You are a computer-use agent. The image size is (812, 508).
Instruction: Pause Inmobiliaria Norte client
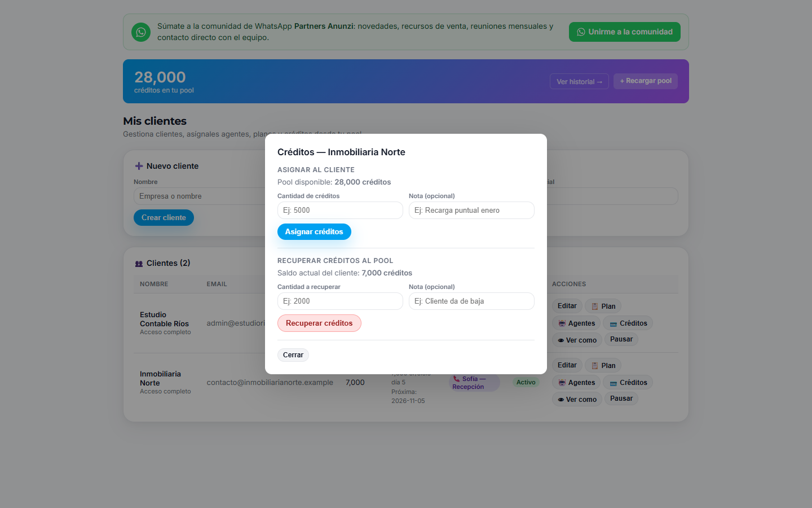pos(621,398)
